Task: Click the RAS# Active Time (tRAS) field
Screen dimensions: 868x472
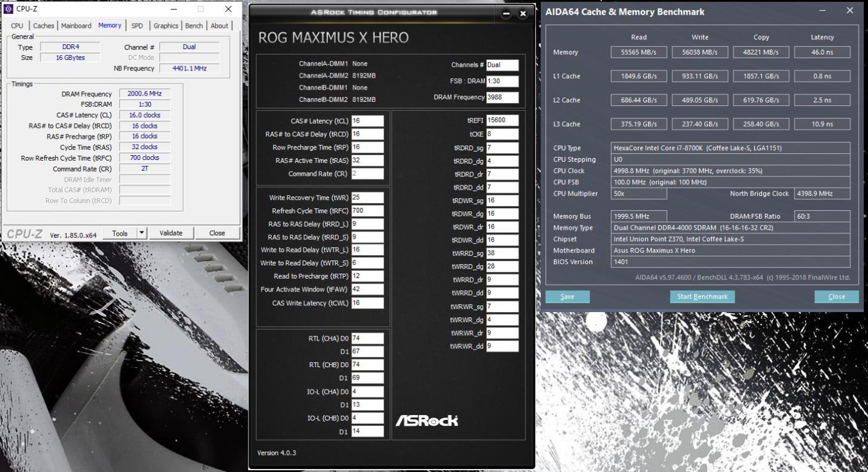Action: coord(367,161)
